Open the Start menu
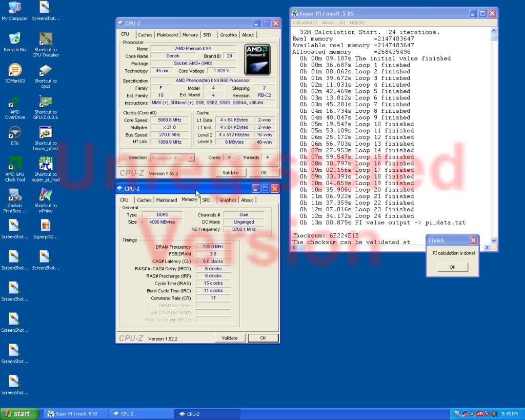The image size is (525, 420). tap(19, 414)
